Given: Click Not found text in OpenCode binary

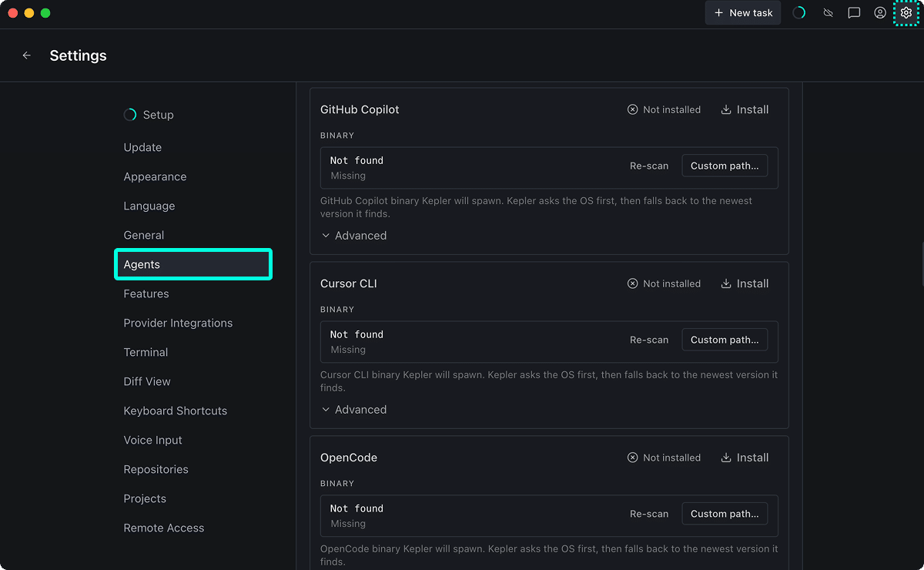Looking at the screenshot, I should click(x=357, y=508).
